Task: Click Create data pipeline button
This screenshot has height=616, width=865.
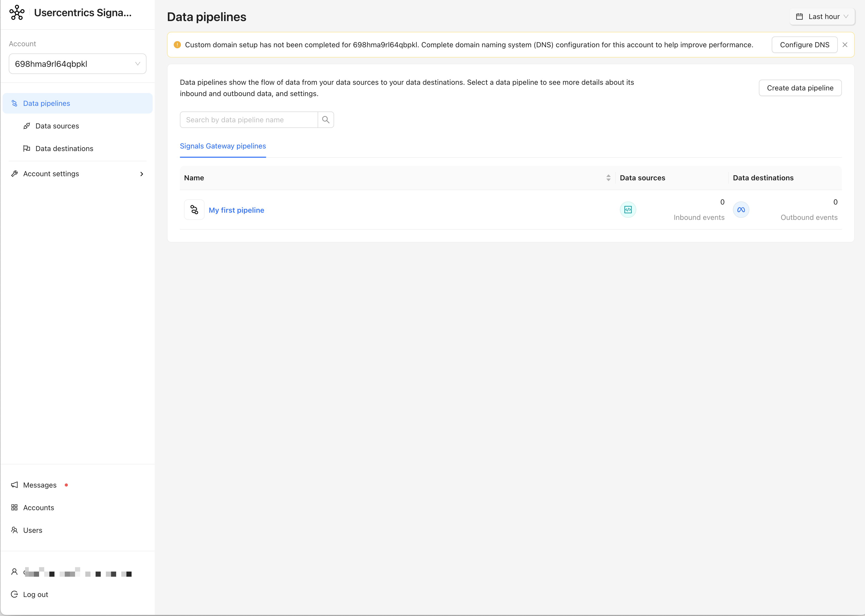Action: click(x=800, y=88)
